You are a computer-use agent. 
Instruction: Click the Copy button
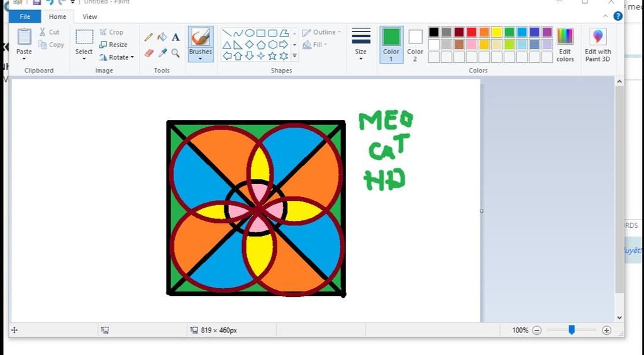pos(52,44)
